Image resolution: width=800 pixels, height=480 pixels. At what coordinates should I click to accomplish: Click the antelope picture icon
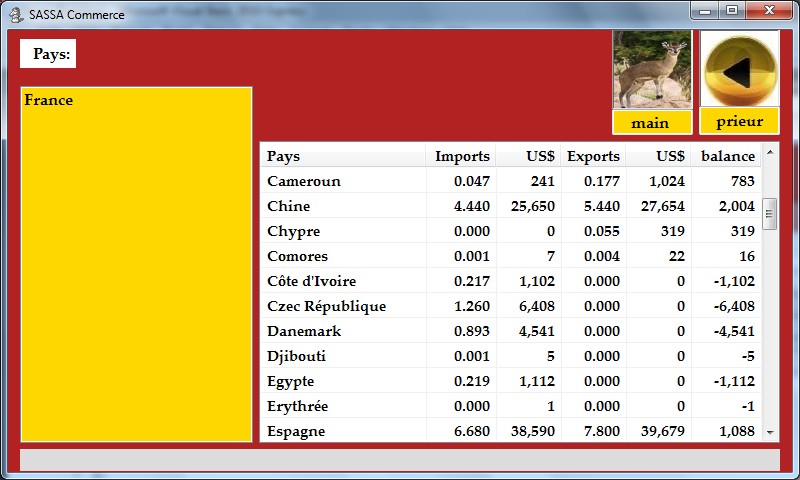pos(652,69)
